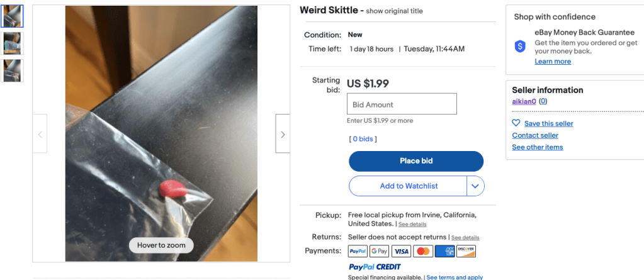Expand the Add to Watchlist dropdown arrow
644x280 pixels.
[475, 186]
